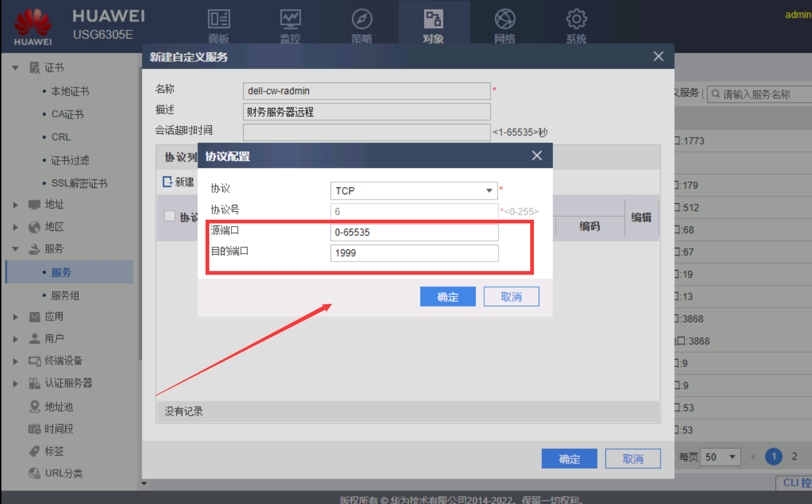
Task: Click the search magnifier icon
Action: (716, 94)
